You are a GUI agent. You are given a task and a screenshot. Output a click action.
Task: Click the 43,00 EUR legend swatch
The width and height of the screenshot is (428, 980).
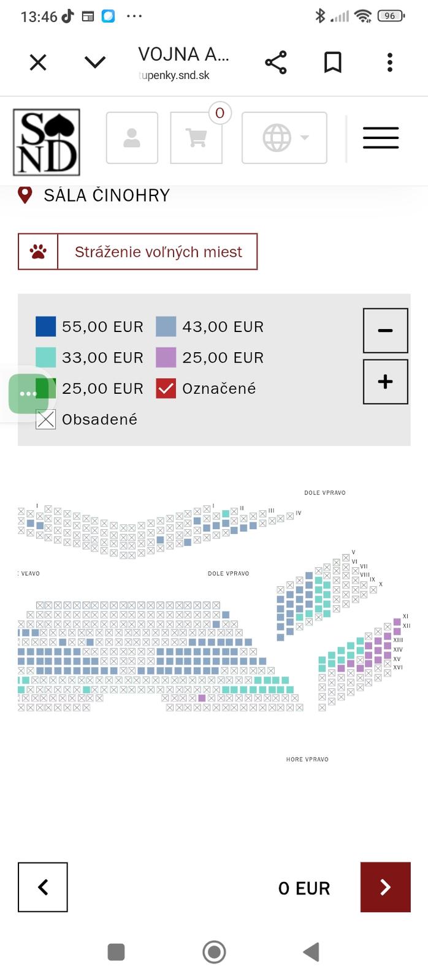[x=166, y=326]
